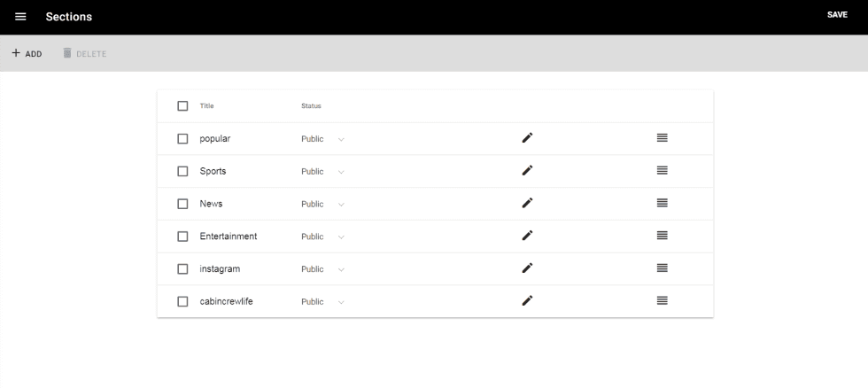Edit the popular section with pencil icon
The height and width of the screenshot is (388, 868).
(527, 138)
